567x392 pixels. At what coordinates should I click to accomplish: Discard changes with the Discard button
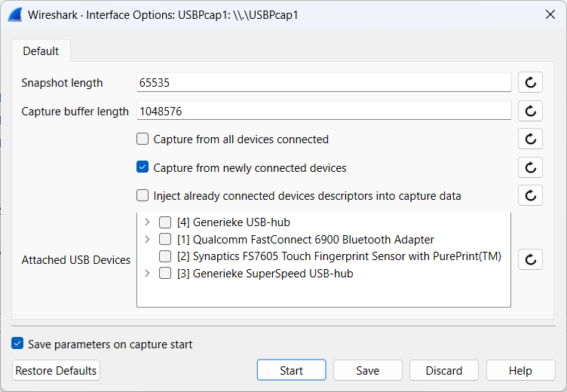coord(443,370)
